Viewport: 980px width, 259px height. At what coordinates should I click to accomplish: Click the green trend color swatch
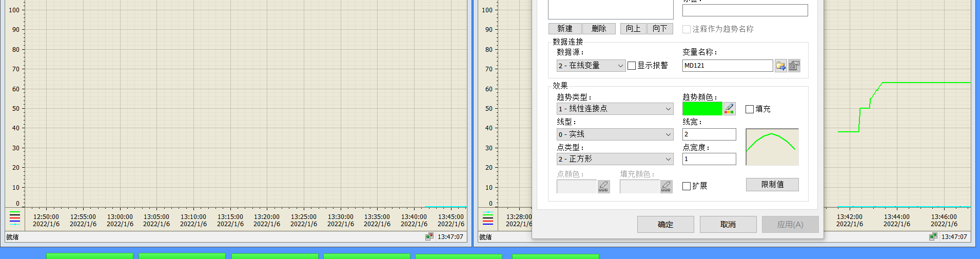pyautogui.click(x=702, y=109)
